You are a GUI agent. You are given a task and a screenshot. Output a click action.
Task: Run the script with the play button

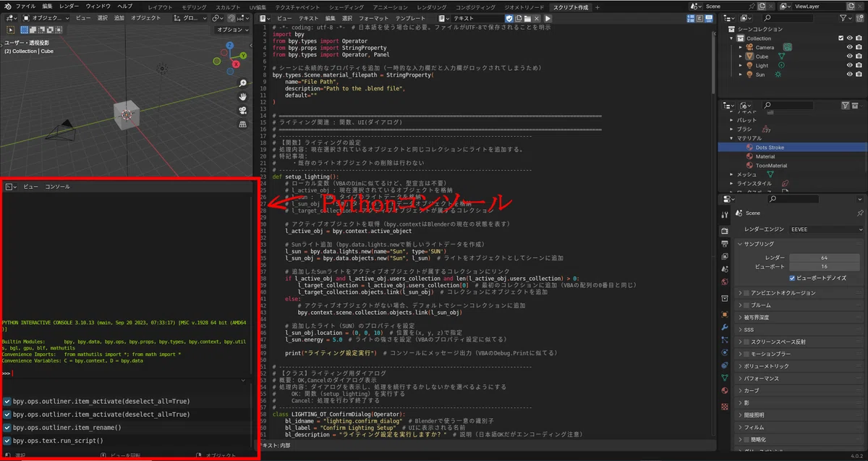pos(548,18)
